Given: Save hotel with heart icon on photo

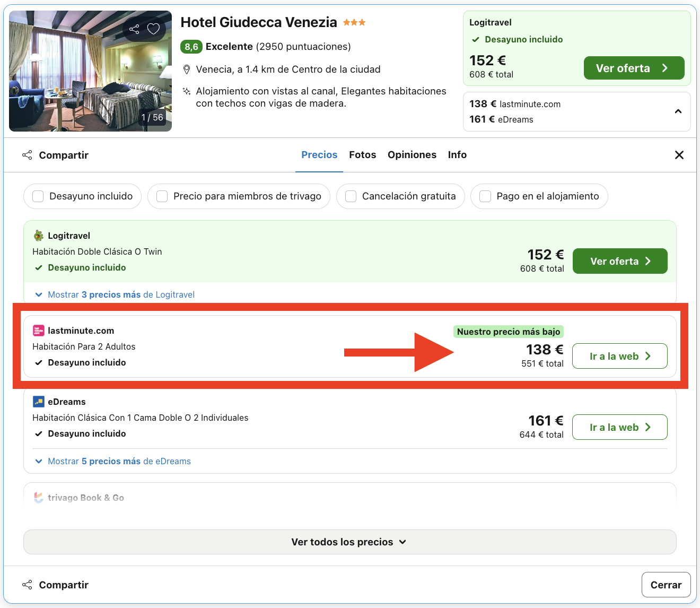Looking at the screenshot, I should point(153,29).
